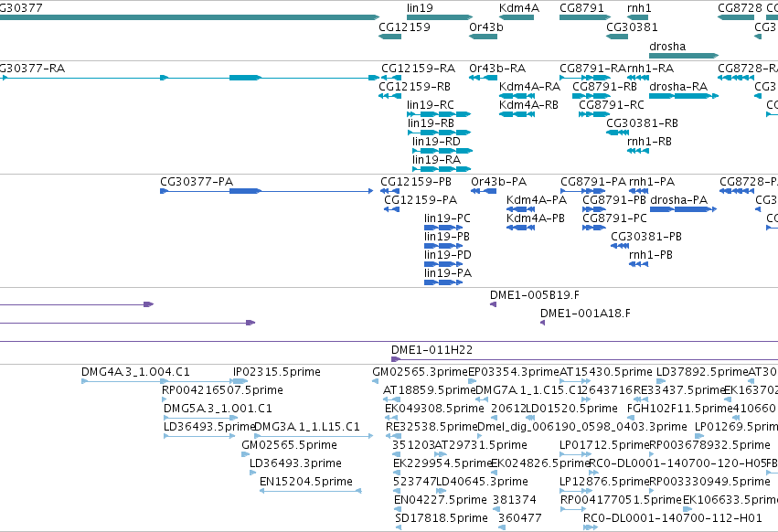Click the GM02565.3prime EST marker
778x532 pixels.
point(375,381)
